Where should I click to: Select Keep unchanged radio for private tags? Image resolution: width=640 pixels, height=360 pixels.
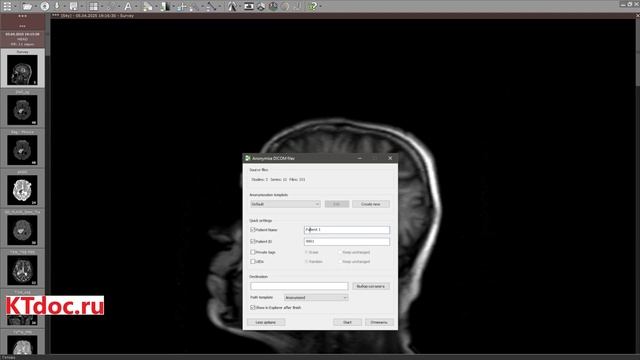[340, 252]
